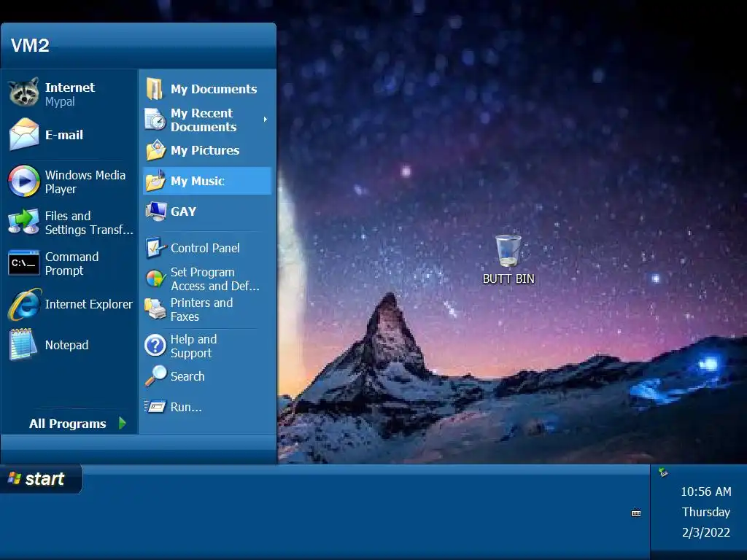The image size is (747, 560).
Task: Open the My Pictures folder icon
Action: point(156,150)
